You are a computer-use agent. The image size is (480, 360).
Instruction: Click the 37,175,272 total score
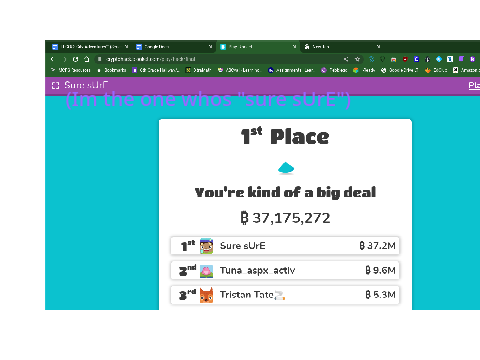tap(285, 218)
